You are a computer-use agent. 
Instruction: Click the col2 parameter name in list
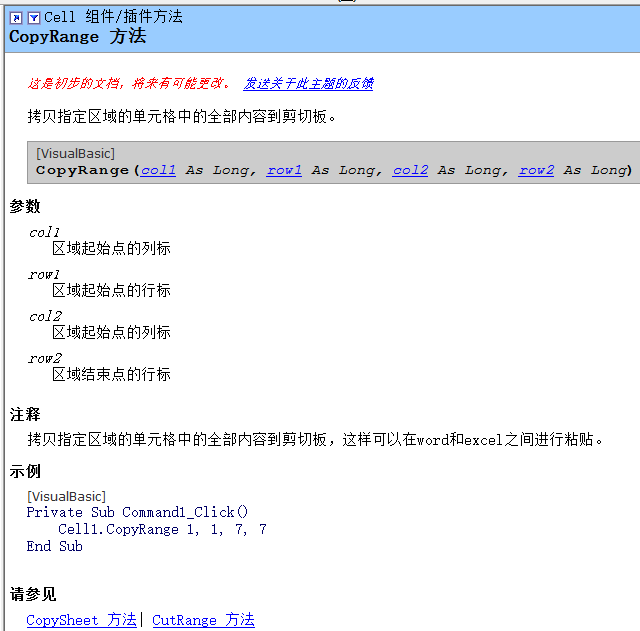point(45,316)
